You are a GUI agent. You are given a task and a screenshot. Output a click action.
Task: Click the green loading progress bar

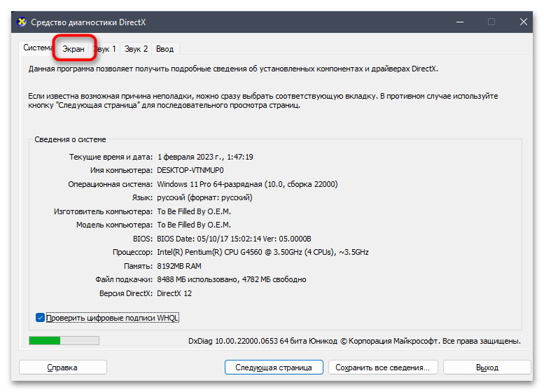[64, 341]
